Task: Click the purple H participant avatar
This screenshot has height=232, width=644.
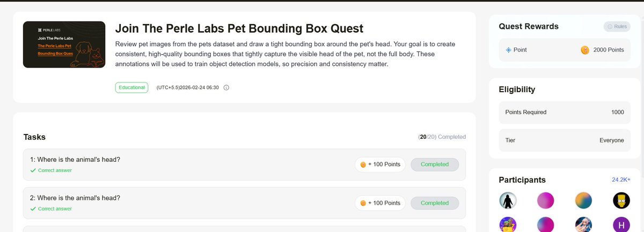Action: tap(621, 224)
